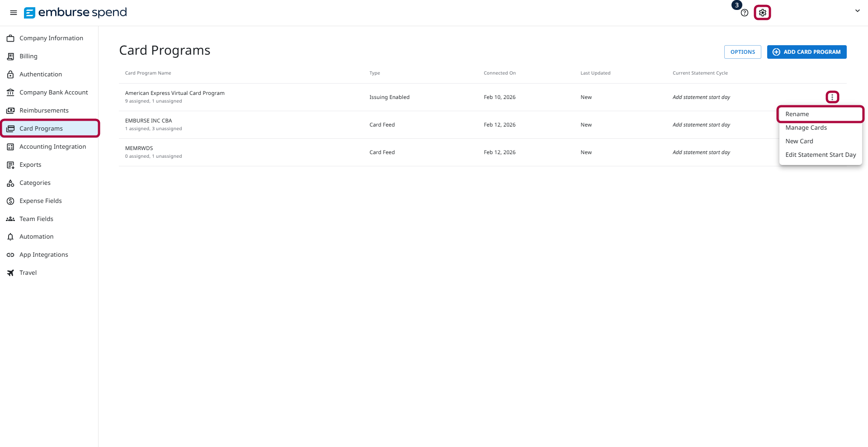Viewport: 868px width, 447px height.
Task: Select Rename from the context menu
Action: tap(797, 114)
